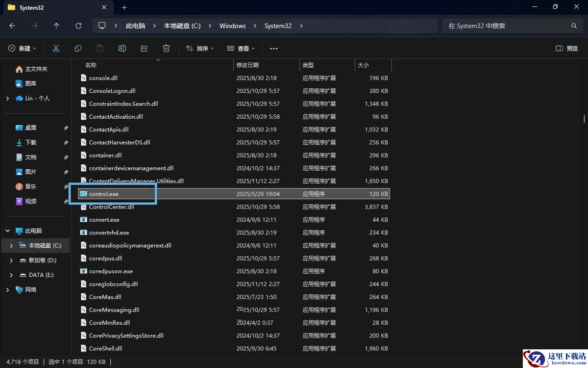Open the 下载 folder in sidebar
The width and height of the screenshot is (588, 368).
click(x=30, y=142)
